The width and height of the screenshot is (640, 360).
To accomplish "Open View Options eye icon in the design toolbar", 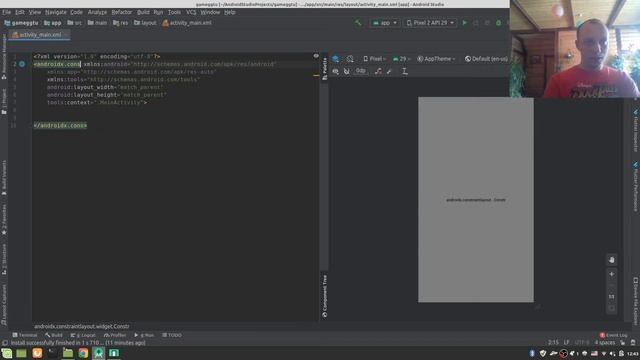I will (x=335, y=71).
